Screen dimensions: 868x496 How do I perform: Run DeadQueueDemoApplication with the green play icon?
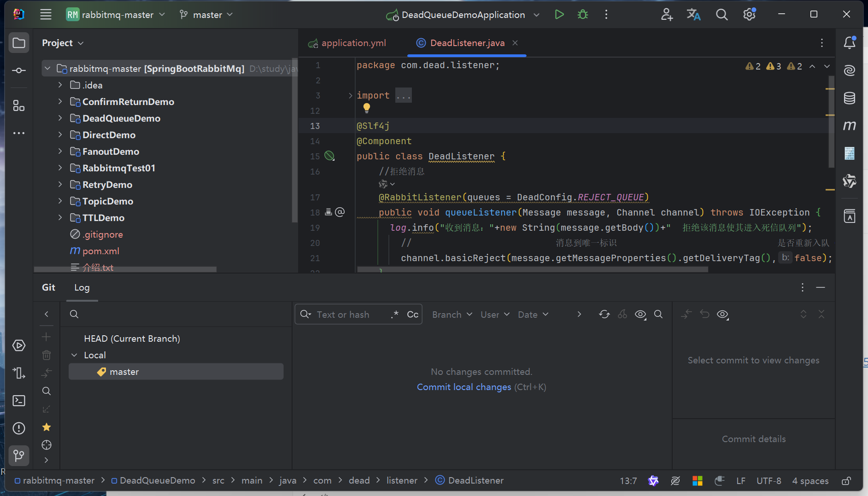pyautogui.click(x=559, y=15)
